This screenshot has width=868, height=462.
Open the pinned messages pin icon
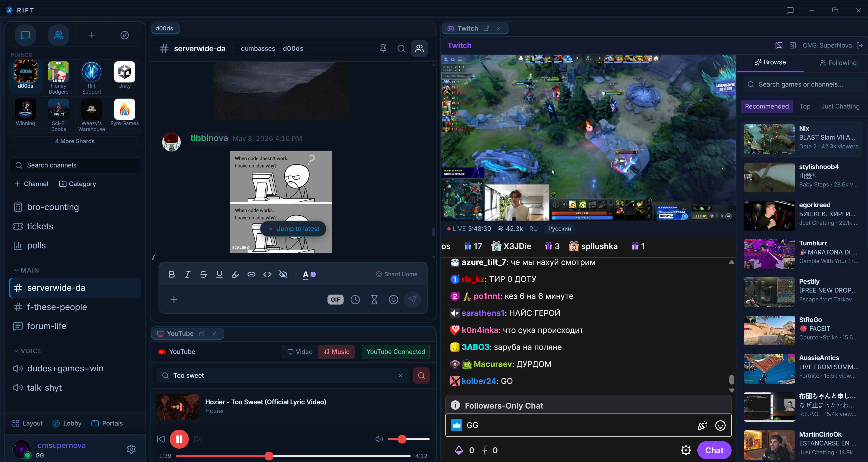pyautogui.click(x=383, y=48)
